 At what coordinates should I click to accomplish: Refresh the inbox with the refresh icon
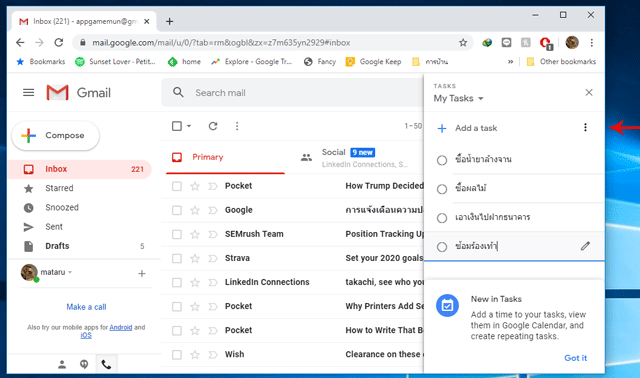click(213, 126)
